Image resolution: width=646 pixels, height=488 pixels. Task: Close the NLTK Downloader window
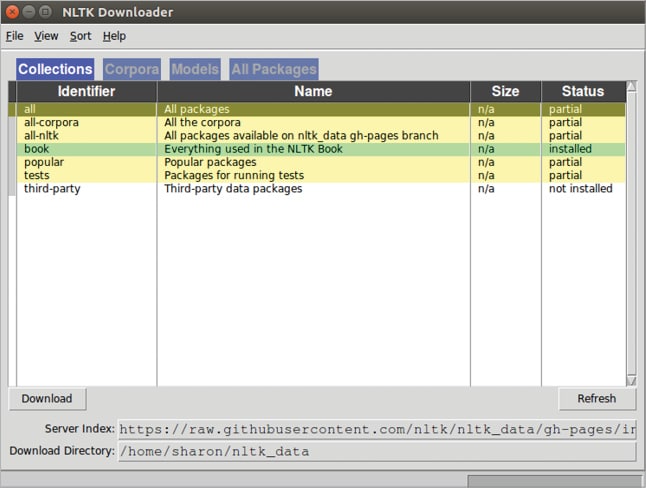point(12,12)
